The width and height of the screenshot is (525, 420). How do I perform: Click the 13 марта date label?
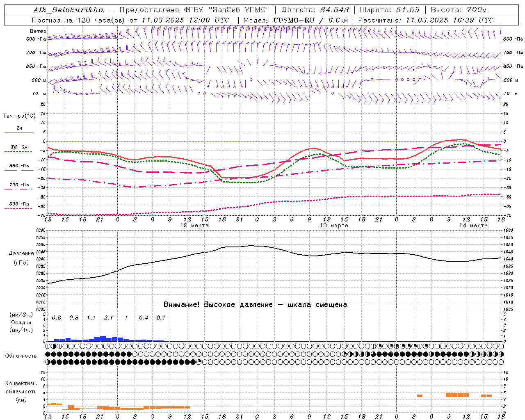[334, 226]
